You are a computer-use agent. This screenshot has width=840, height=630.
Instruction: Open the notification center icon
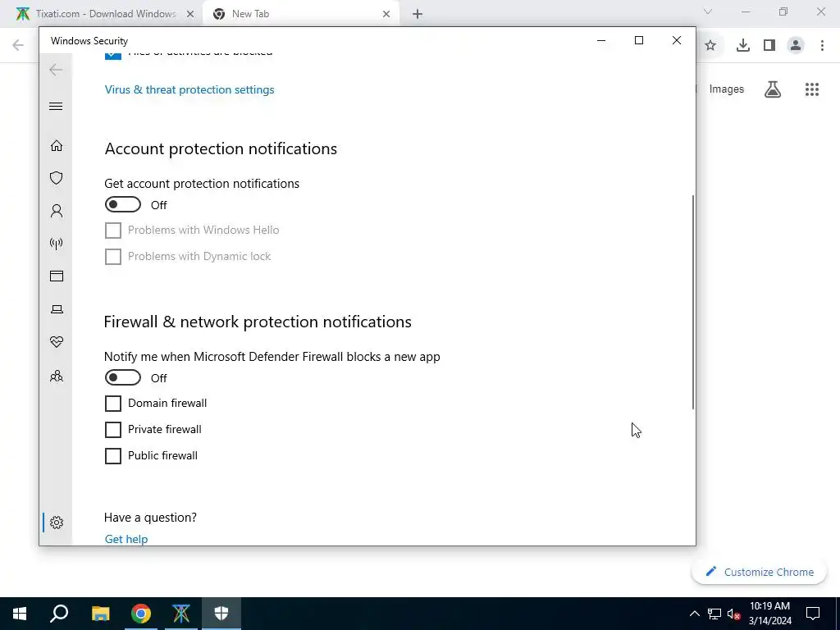click(813, 614)
